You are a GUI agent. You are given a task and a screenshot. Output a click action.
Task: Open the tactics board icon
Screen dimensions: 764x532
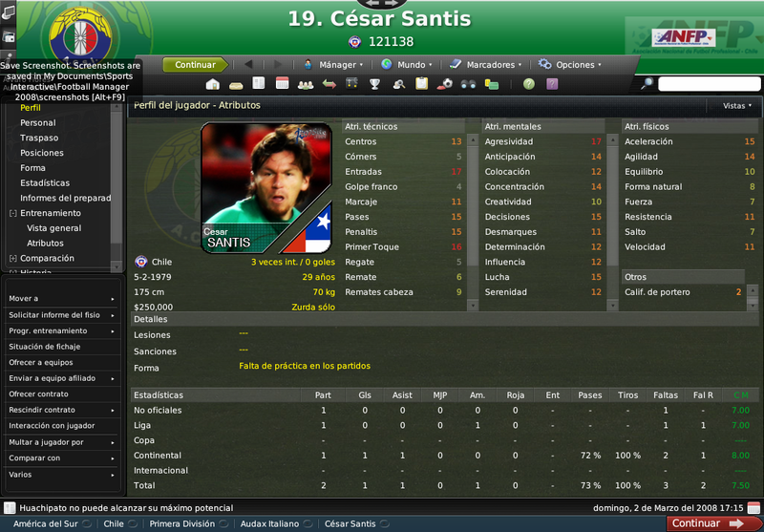tap(351, 84)
